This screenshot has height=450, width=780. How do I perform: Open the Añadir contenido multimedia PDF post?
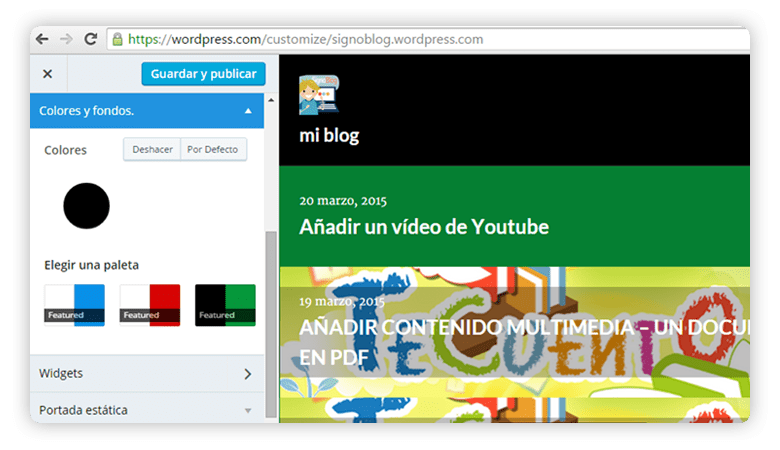[x=524, y=342]
